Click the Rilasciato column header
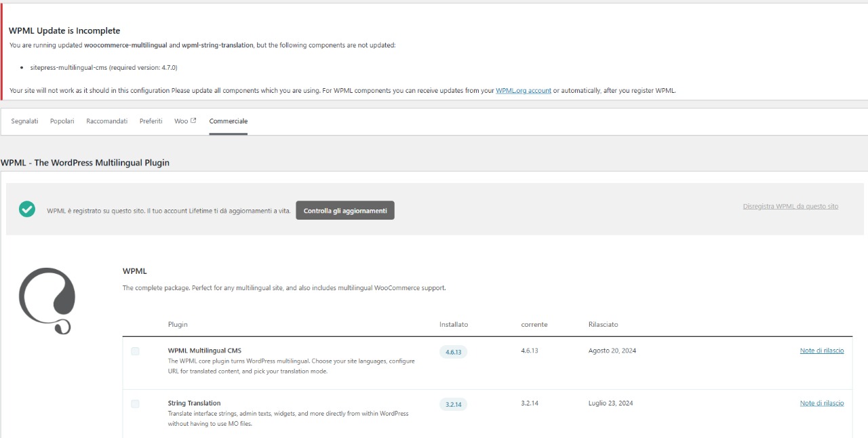 tap(604, 324)
